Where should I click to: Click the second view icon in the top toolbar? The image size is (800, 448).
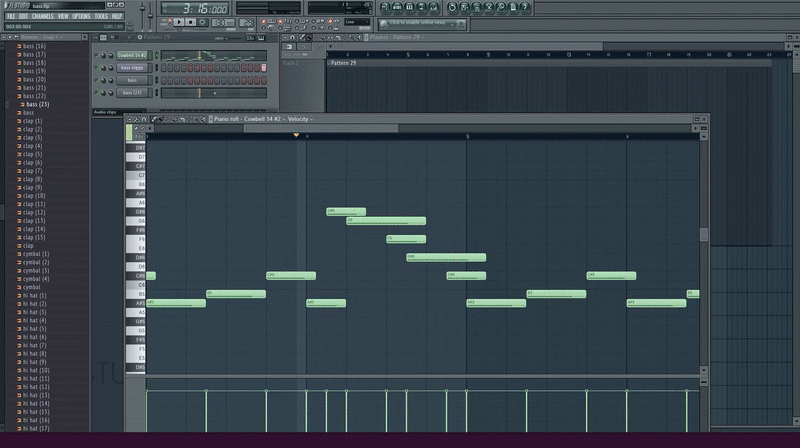click(x=397, y=7)
